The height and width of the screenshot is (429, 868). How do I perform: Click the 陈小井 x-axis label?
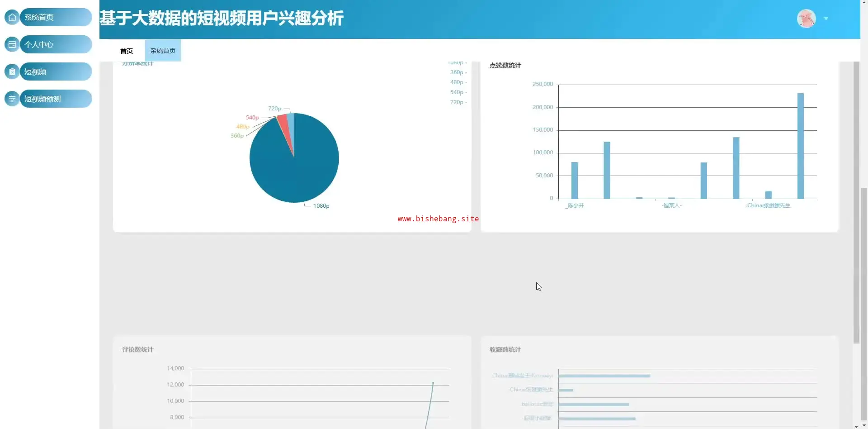click(575, 205)
